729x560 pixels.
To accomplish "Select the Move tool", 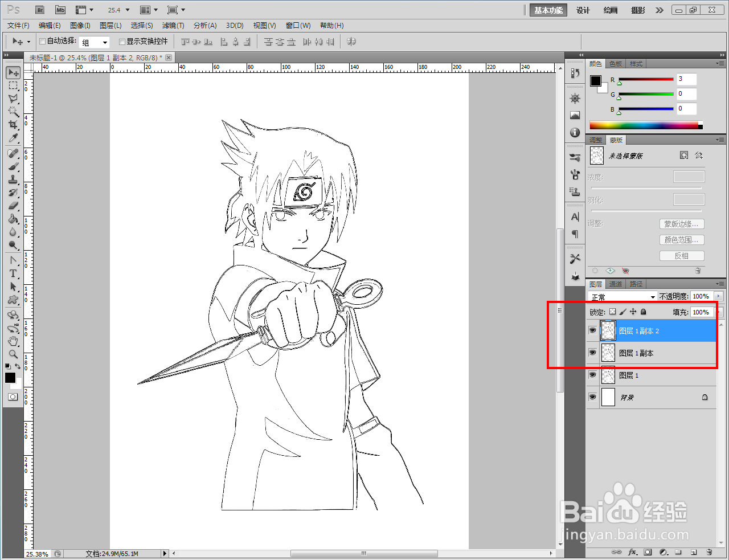I will click(13, 73).
